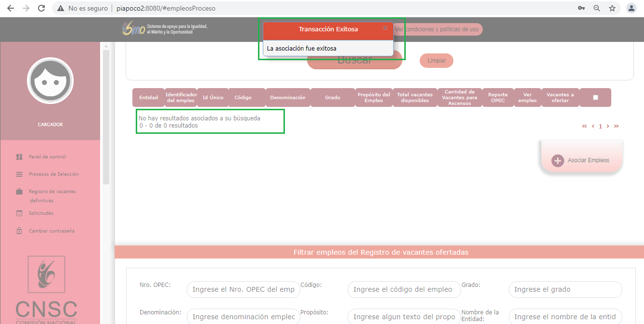This screenshot has width=644, height=324.
Task: Toggle the select-all checkbox in table header
Action: pyautogui.click(x=595, y=97)
